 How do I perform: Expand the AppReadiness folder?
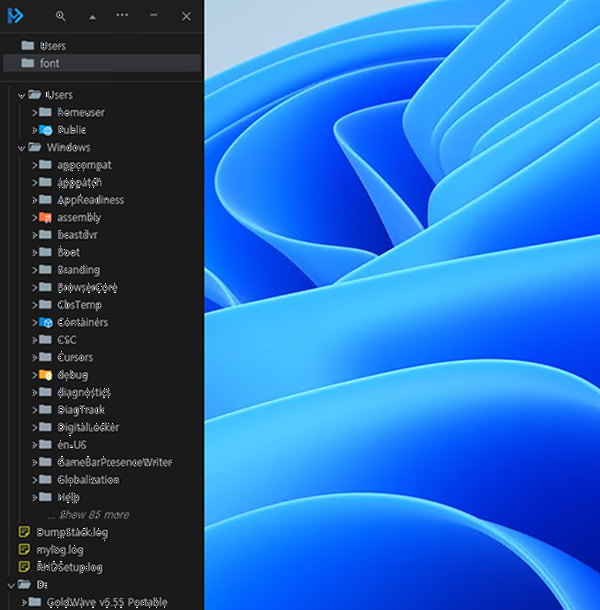click(34, 200)
